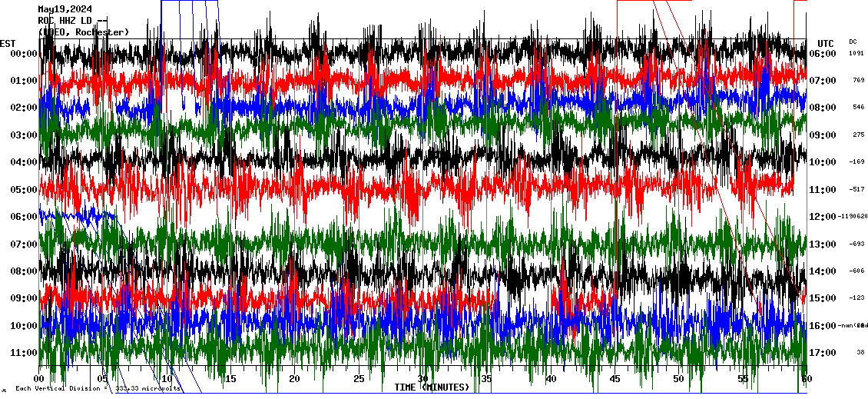
Task: Click the 30 minute tick label
Action: (x=422, y=380)
